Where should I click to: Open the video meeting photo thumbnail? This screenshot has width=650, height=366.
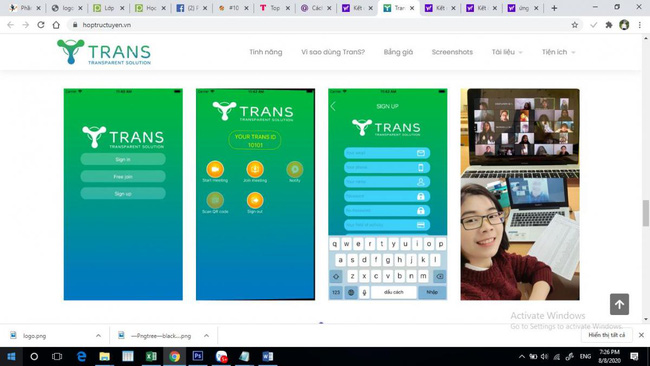[x=520, y=194]
